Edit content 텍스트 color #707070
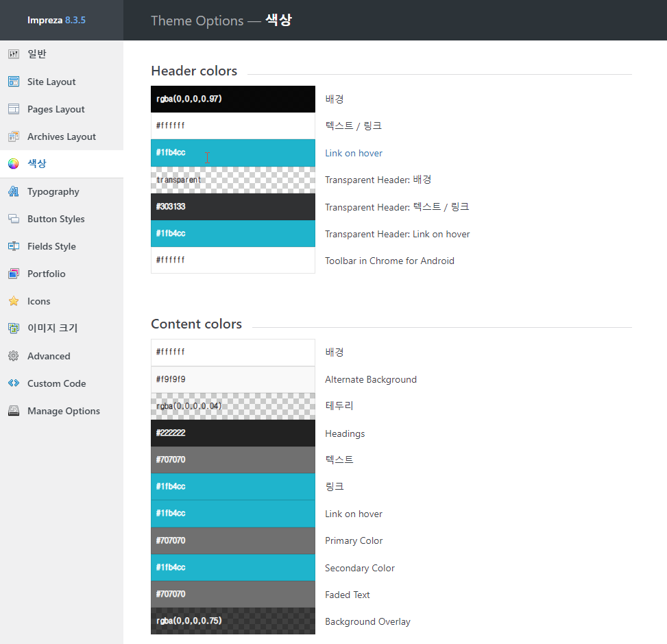 click(232, 460)
